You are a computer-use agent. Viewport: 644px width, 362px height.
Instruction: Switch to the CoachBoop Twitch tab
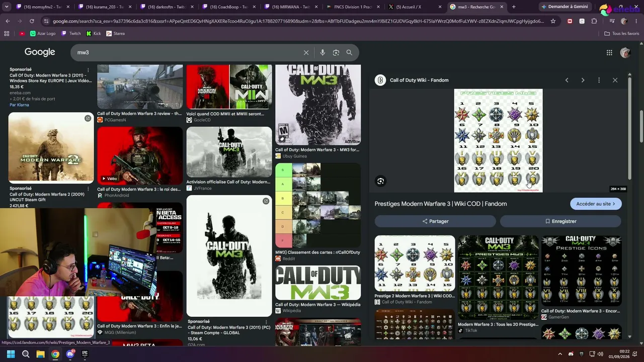[x=228, y=7]
